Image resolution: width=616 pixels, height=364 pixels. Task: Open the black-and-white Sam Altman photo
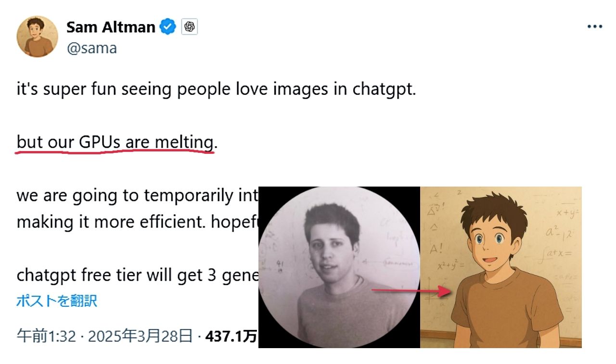337,264
